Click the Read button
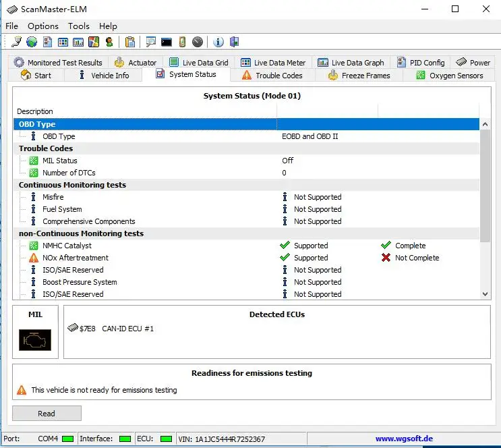The width and height of the screenshot is (501, 448). coord(47,414)
